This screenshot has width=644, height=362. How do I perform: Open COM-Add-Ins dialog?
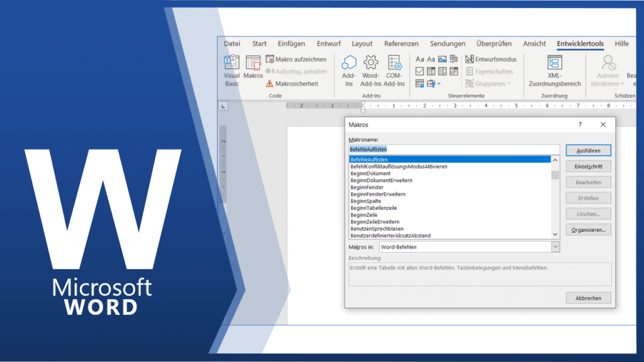(x=394, y=70)
